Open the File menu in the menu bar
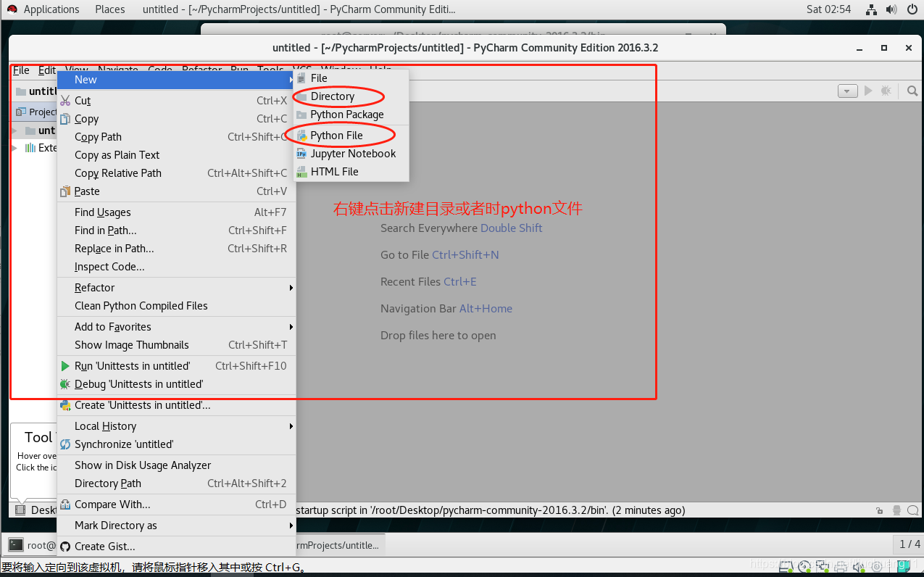 [x=21, y=70]
